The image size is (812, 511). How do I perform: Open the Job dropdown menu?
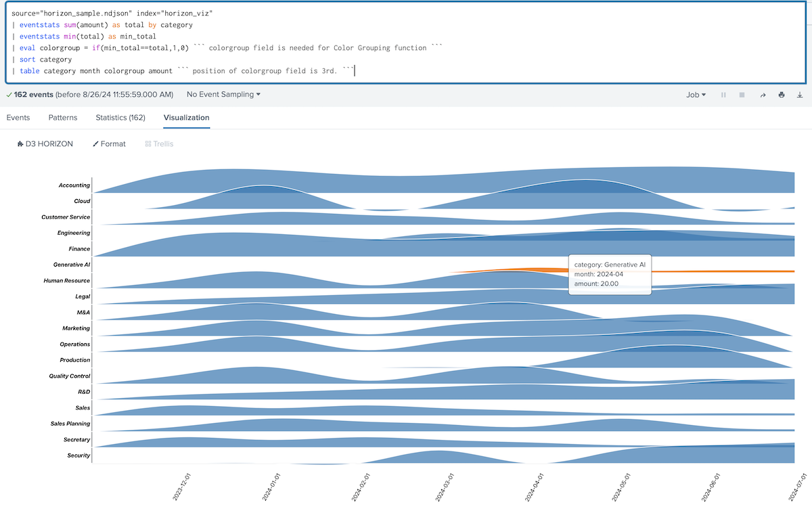(x=696, y=95)
